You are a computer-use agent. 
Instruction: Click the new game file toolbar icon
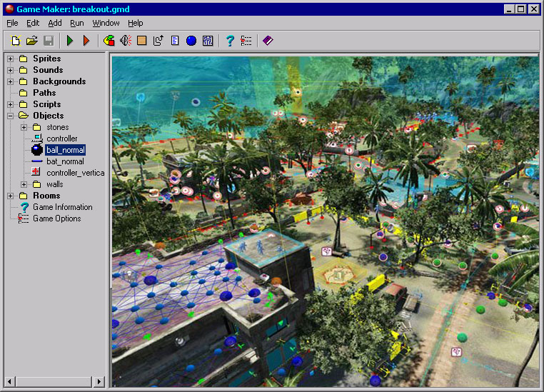pos(16,41)
